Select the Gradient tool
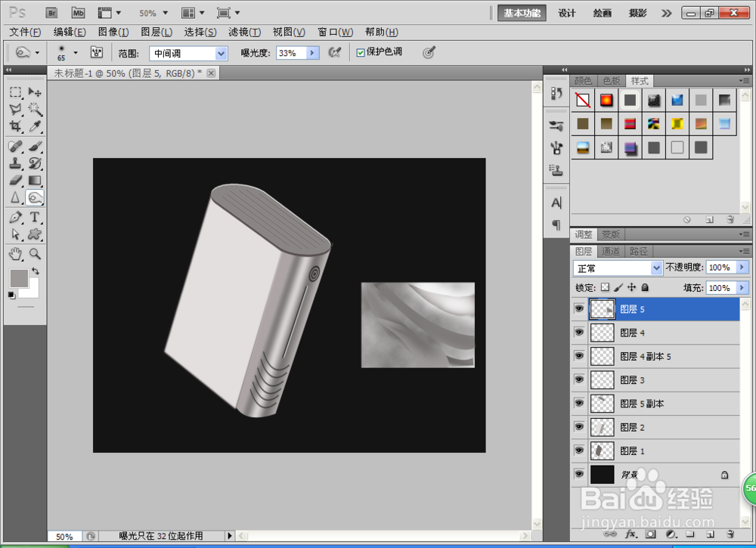756x548 pixels. pos(35,180)
